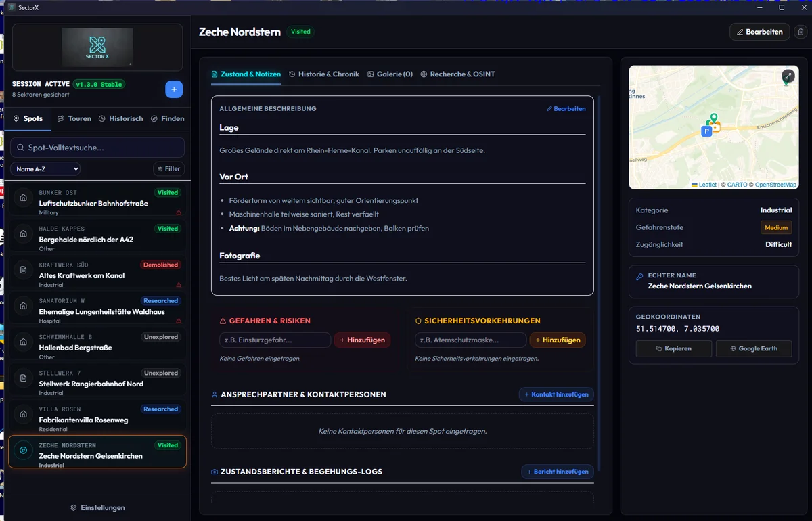
Task: Click the compass icon next to Zeche Nordstern Gelsenkirchen
Action: click(24, 450)
